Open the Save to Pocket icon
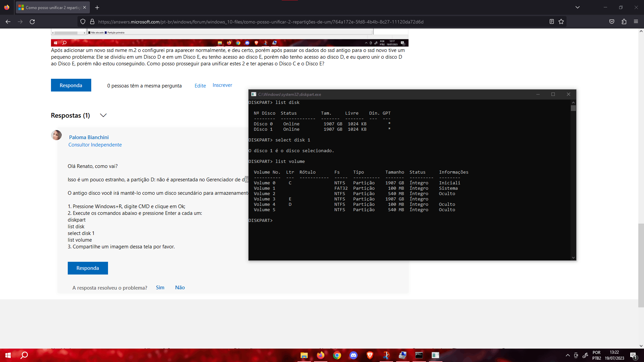This screenshot has width=644, height=362. point(612,22)
